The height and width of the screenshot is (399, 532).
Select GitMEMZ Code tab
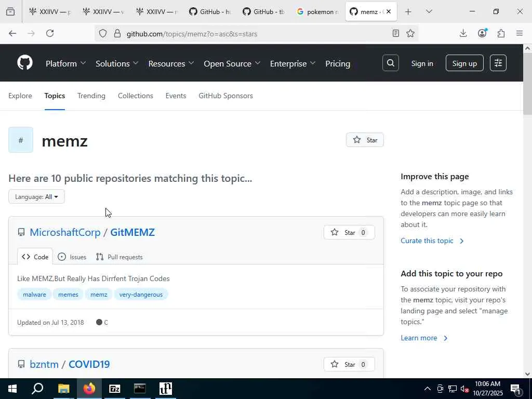(35, 257)
